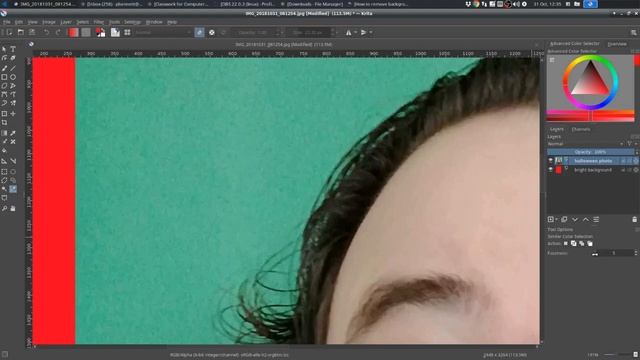Screen dimensions: 640x360
Task: Select the Measure tool
Action: [13, 161]
